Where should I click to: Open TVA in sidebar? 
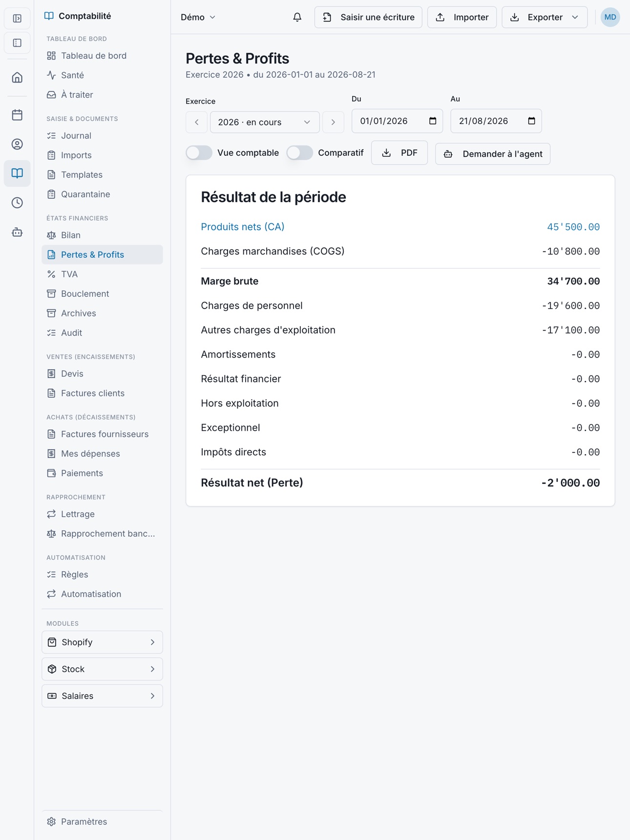(x=102, y=274)
